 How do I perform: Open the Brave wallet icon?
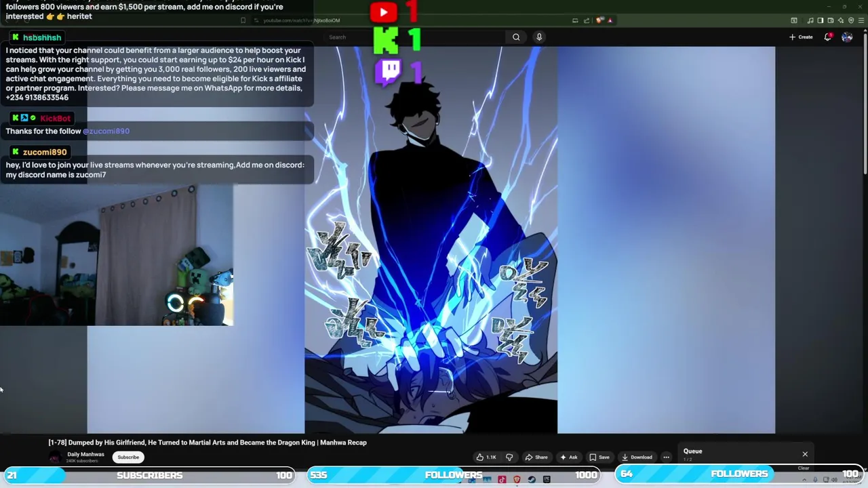click(x=830, y=20)
